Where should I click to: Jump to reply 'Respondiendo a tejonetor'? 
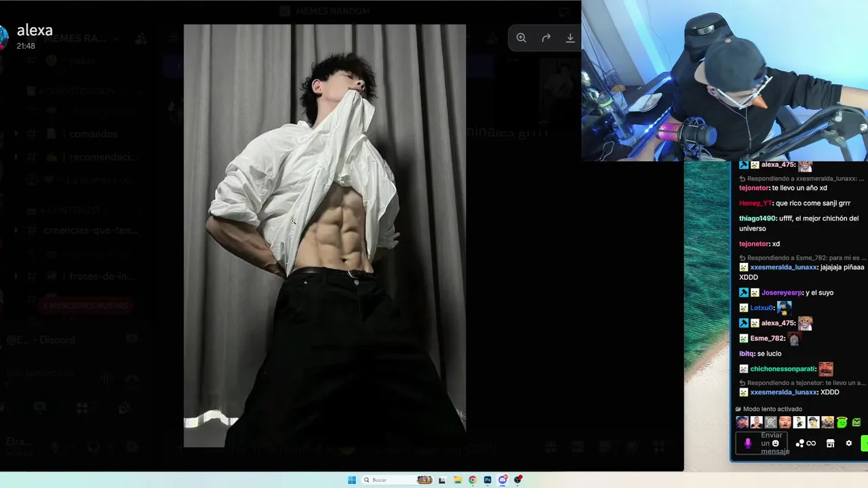[x=802, y=383]
